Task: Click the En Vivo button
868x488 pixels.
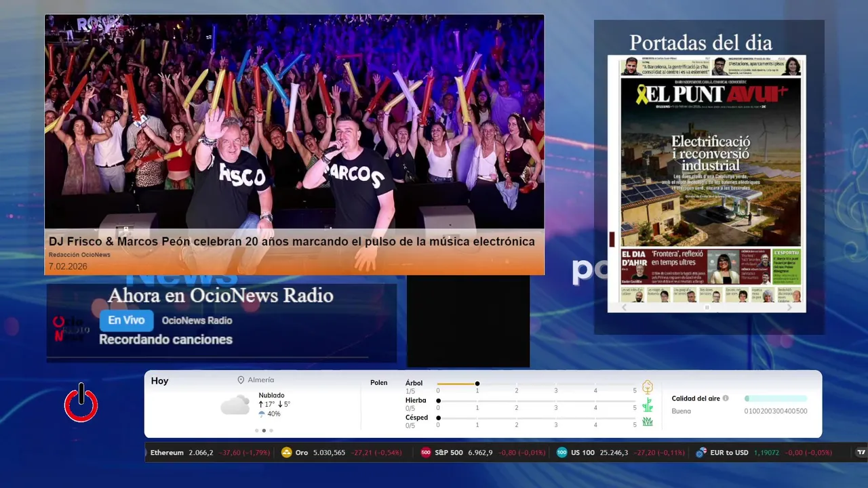Action: [x=127, y=321]
